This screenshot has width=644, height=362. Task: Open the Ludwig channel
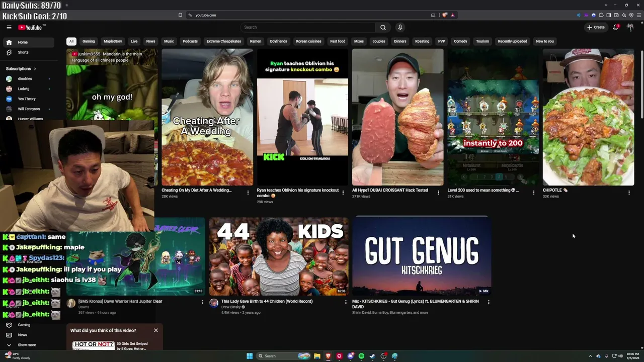click(29, 88)
